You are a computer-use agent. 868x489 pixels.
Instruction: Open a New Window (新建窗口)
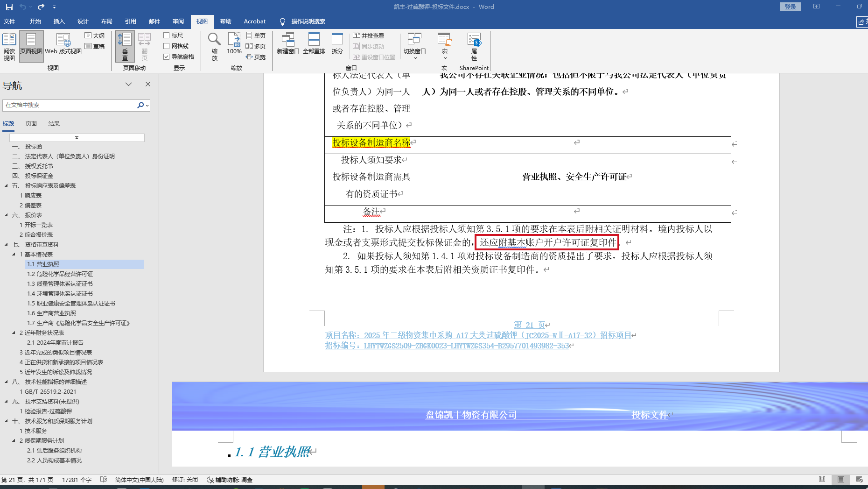click(288, 44)
